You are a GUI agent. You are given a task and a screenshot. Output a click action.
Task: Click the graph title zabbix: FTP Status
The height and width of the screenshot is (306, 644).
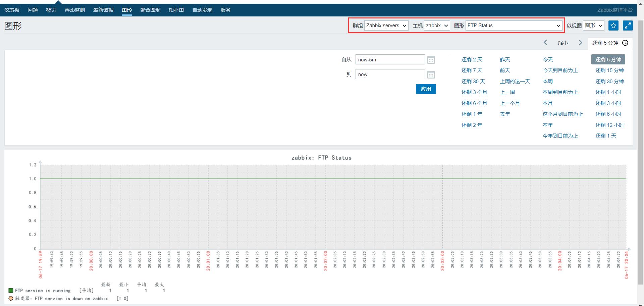[321, 158]
